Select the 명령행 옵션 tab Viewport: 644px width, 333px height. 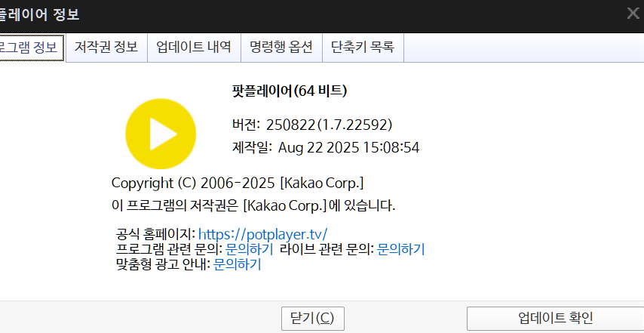[x=281, y=48]
